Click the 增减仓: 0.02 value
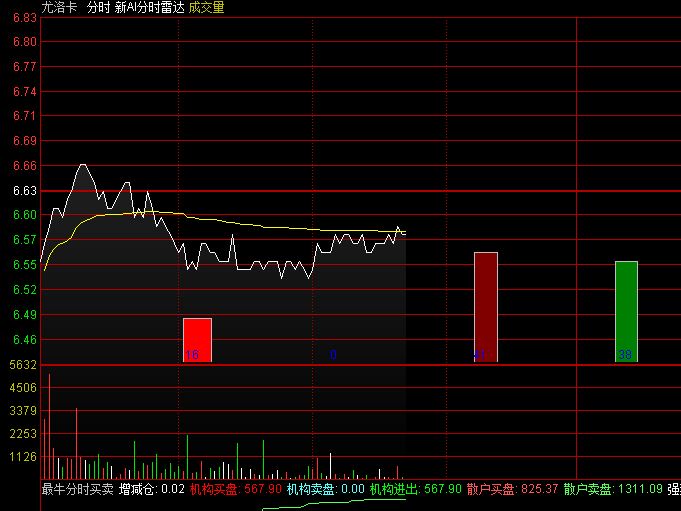681x511 pixels. coord(152,489)
